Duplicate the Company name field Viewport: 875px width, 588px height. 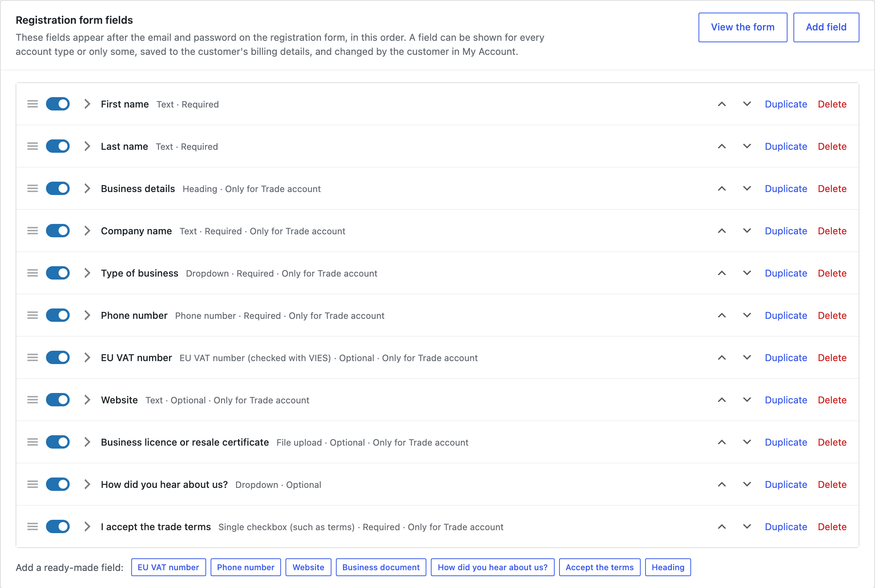click(786, 231)
